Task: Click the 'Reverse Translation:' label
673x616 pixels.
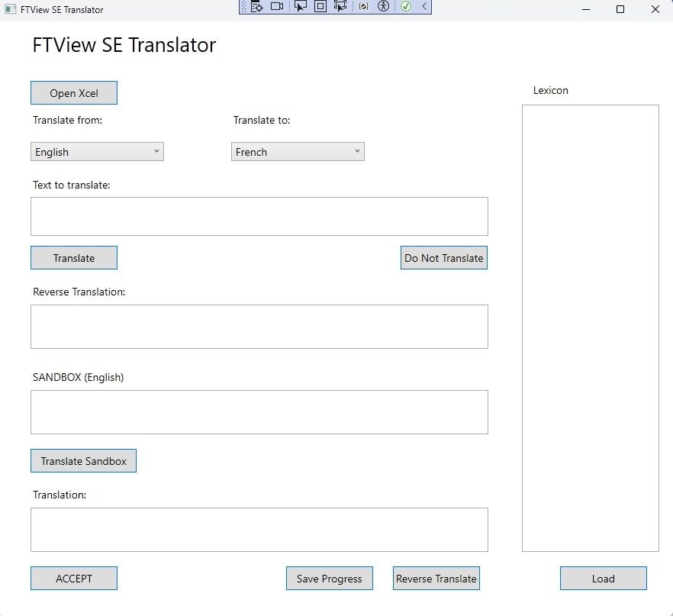Action: click(79, 292)
